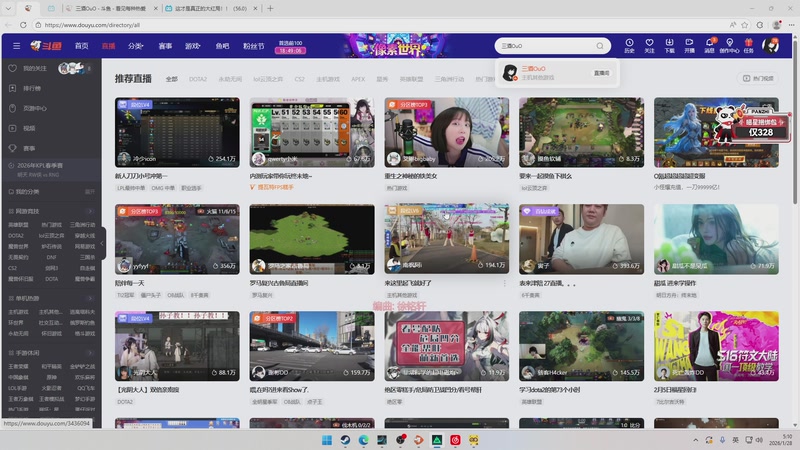The height and width of the screenshot is (450, 800).
Task: Select the 直播 nav item
Action: point(108,46)
